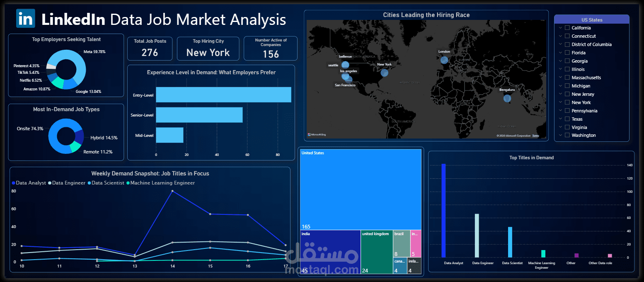644x282 pixels.
Task: Select the Amazon segment in employers donut
Action: click(58, 83)
